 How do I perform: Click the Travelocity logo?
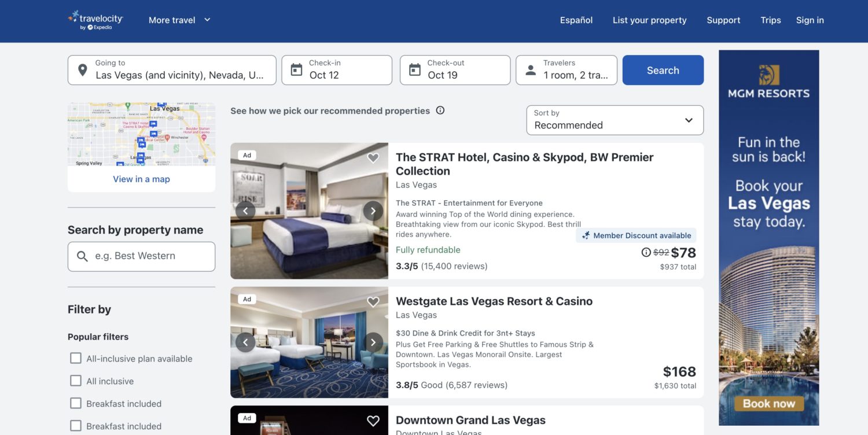(x=95, y=19)
